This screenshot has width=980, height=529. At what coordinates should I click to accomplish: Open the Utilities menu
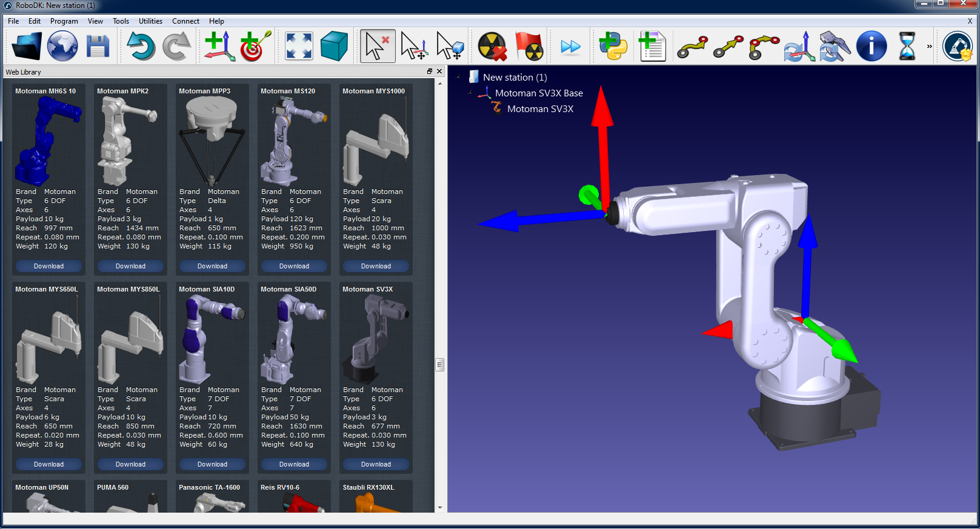150,21
